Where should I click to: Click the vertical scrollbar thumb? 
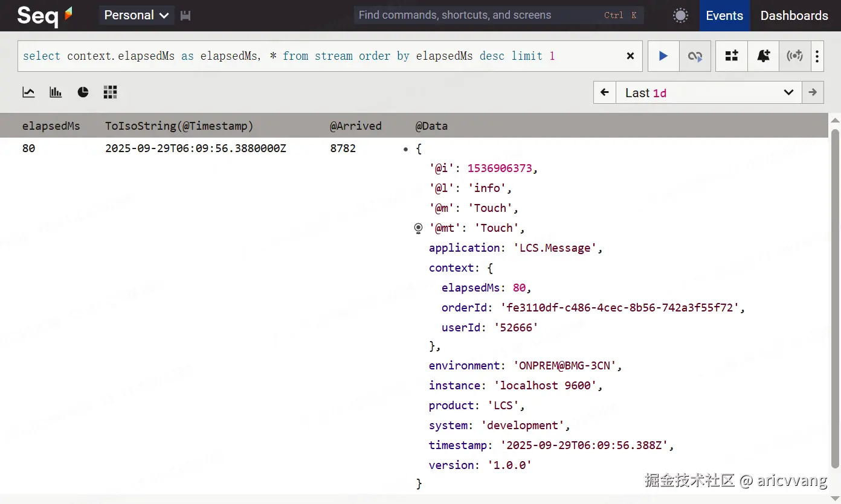[836, 299]
